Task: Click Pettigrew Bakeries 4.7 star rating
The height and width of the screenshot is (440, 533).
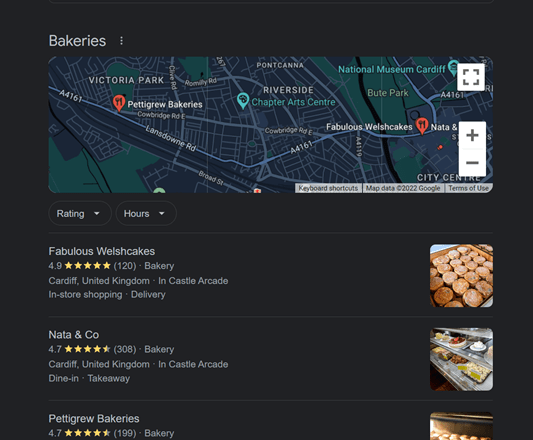Action: 87,433
